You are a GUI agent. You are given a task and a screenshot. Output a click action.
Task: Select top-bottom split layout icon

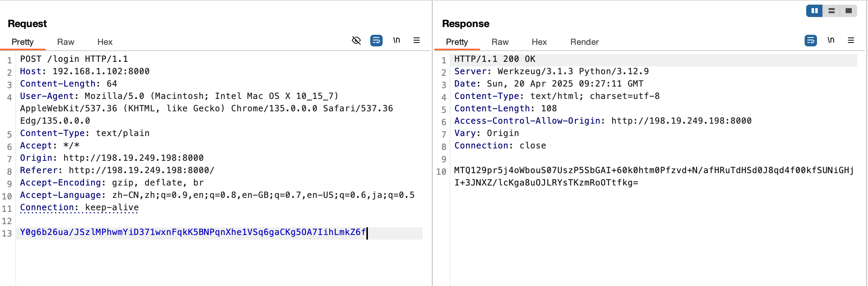click(x=831, y=11)
